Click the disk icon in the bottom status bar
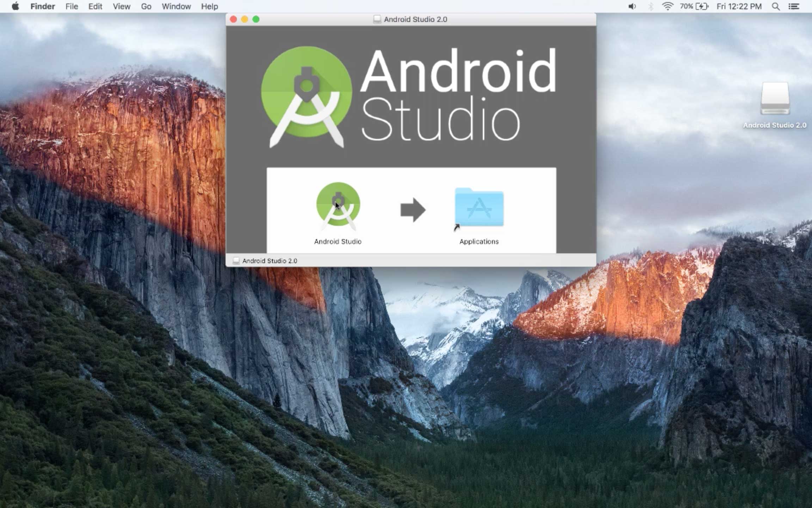 point(236,261)
